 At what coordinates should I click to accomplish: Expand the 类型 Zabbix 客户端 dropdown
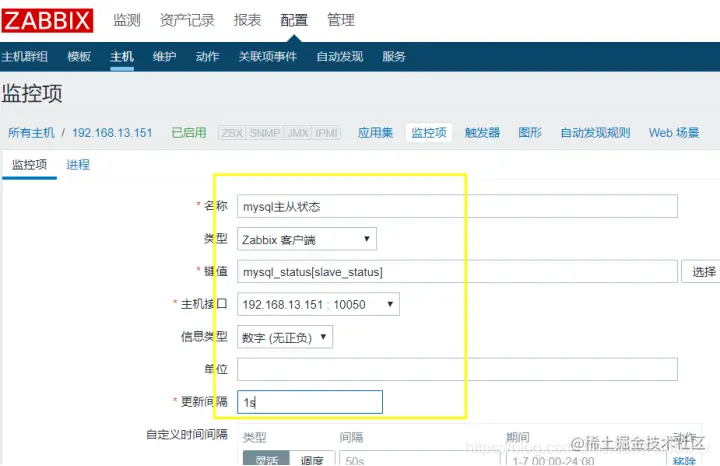click(307, 239)
